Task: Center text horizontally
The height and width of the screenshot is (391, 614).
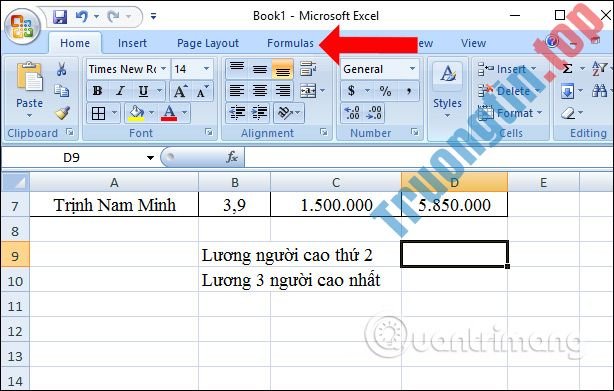Action: click(x=260, y=91)
